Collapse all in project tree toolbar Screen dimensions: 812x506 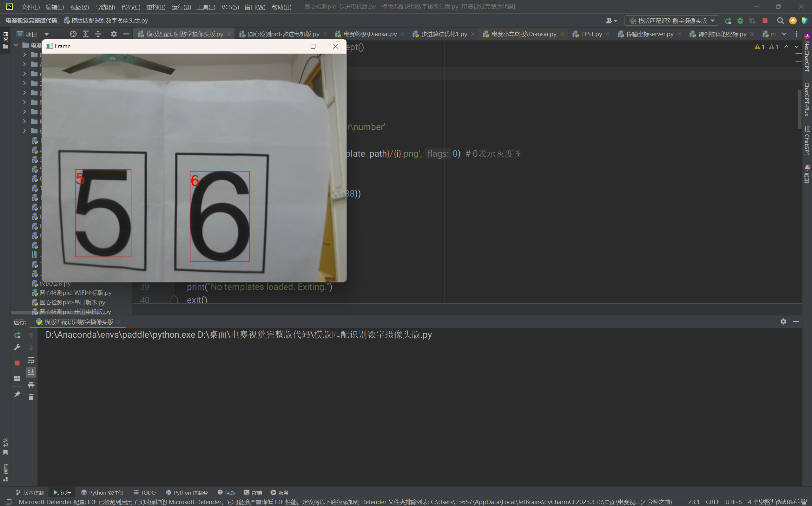(98, 34)
